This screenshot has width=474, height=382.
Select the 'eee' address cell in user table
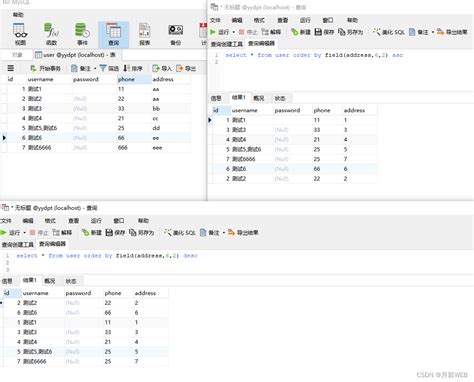[x=170, y=148]
